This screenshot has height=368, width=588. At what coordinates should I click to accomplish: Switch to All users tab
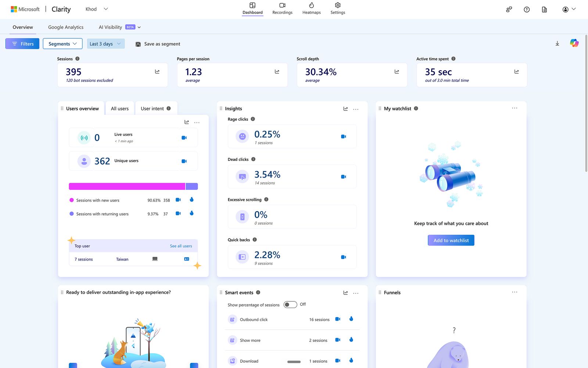point(120,109)
